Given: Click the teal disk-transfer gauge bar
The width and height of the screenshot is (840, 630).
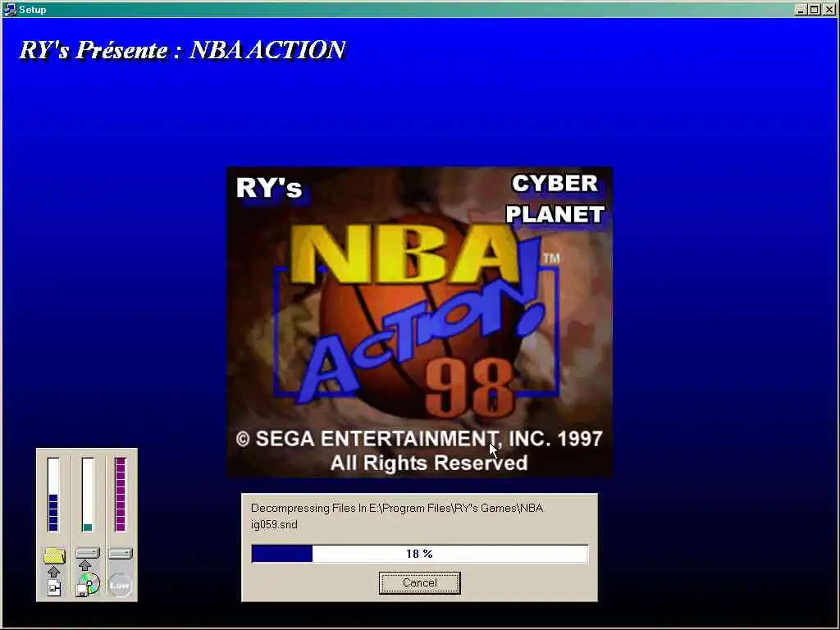Looking at the screenshot, I should tap(87, 495).
